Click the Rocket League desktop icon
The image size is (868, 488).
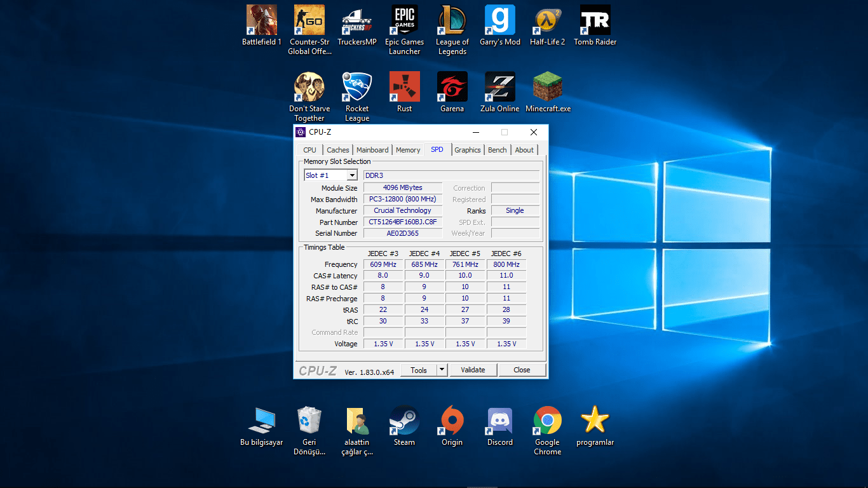[x=356, y=87]
